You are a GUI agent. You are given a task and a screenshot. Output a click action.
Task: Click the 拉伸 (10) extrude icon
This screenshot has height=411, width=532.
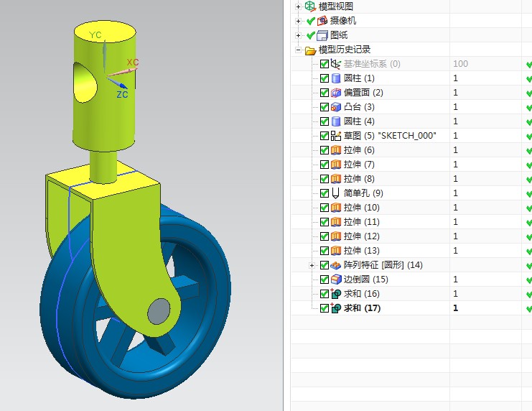(x=335, y=208)
